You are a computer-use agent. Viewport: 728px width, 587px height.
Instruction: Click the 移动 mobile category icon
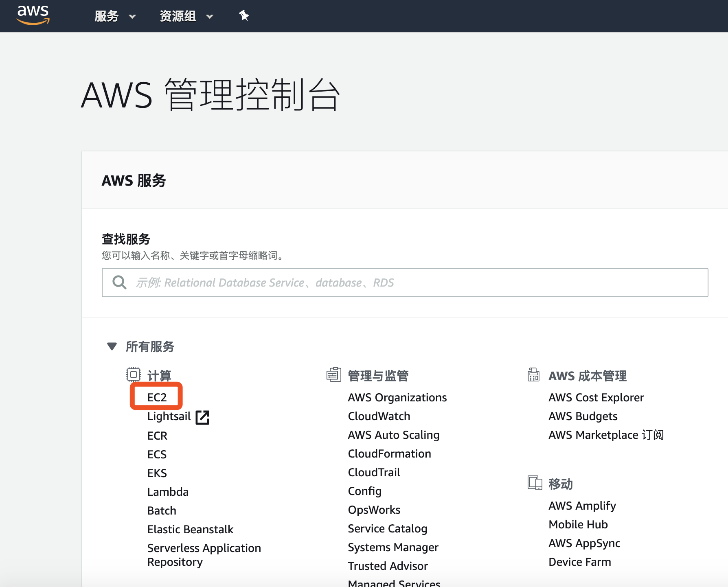tap(535, 483)
